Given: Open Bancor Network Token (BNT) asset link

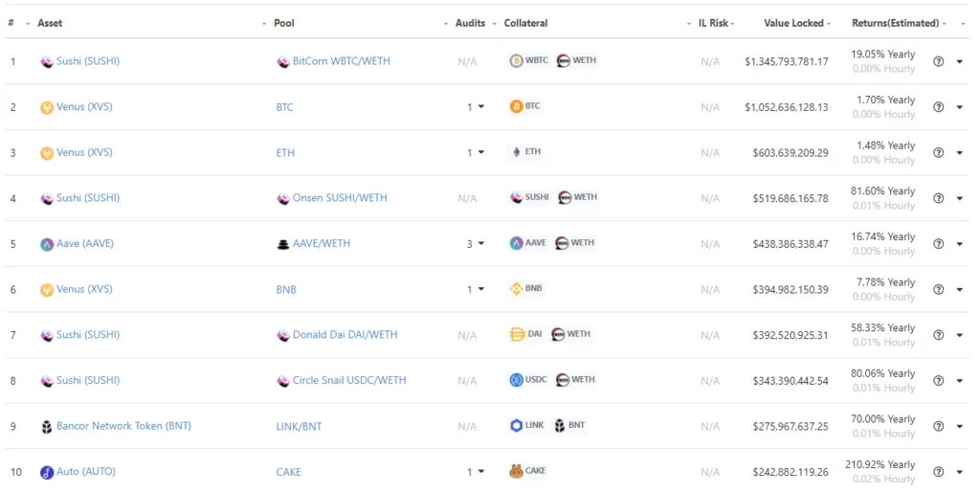Looking at the screenshot, I should 123,426.
